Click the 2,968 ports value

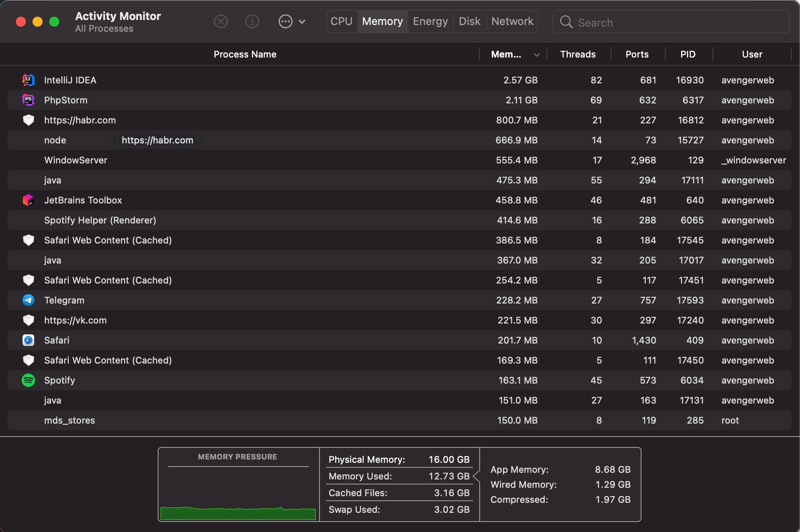coord(643,160)
